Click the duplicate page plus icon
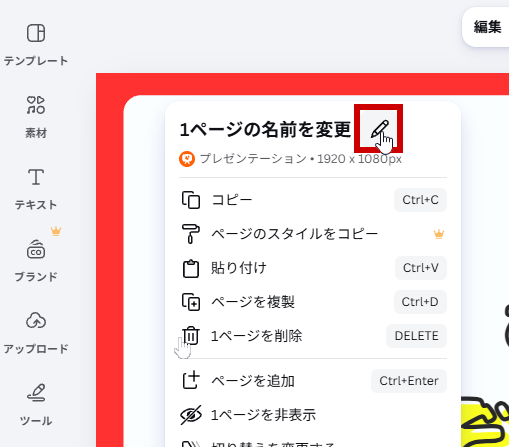The image size is (509, 447). tap(191, 302)
